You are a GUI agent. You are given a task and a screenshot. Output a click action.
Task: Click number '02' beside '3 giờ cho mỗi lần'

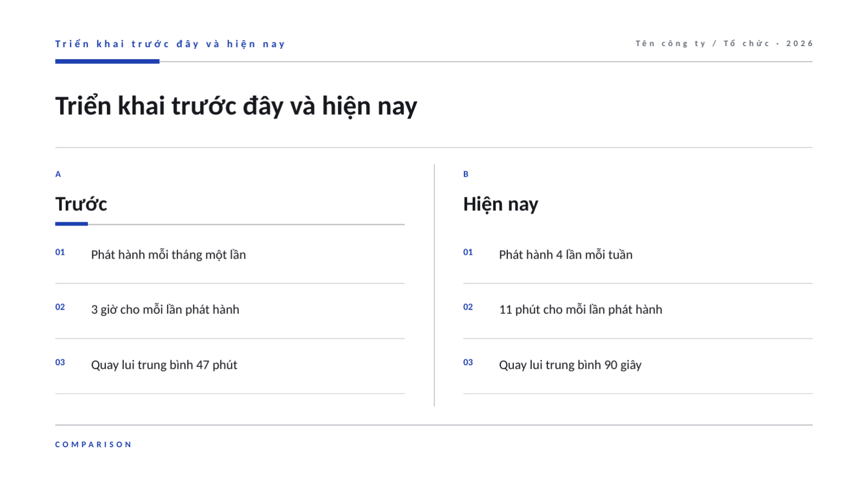60,307
